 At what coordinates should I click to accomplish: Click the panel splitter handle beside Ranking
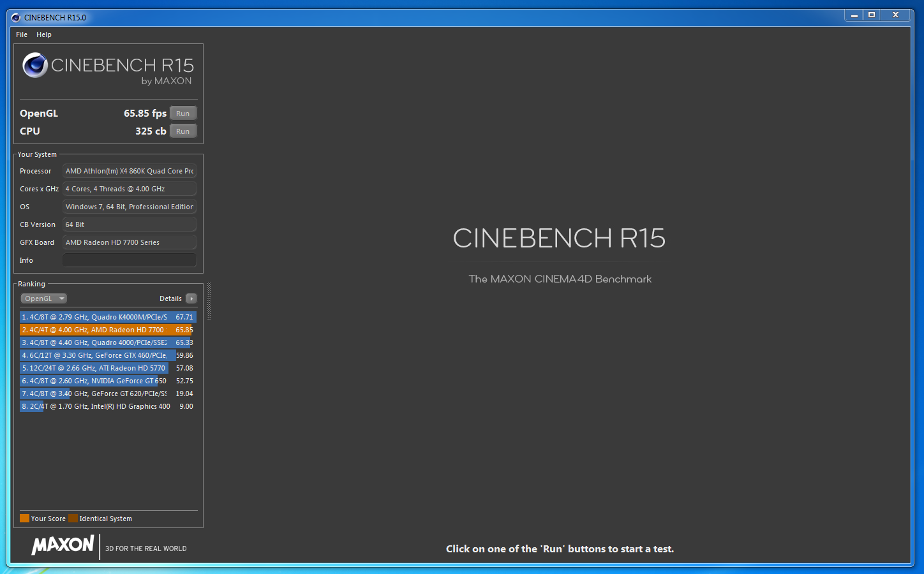[x=209, y=301]
